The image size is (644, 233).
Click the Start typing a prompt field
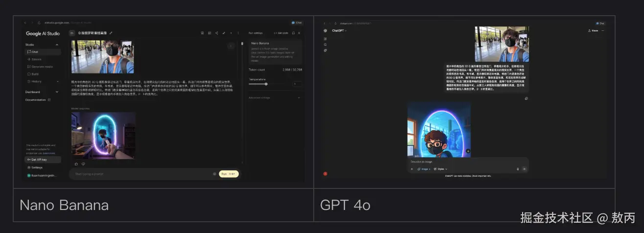[x=142, y=174]
